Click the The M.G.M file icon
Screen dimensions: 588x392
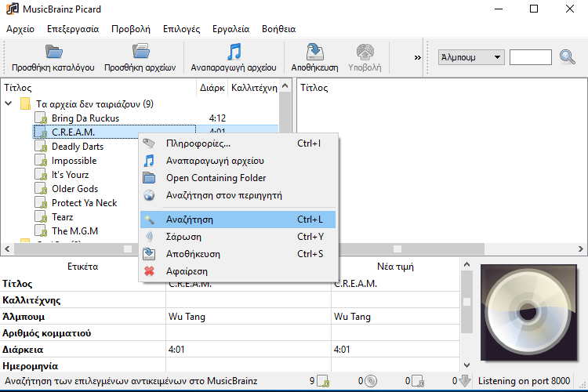click(41, 231)
